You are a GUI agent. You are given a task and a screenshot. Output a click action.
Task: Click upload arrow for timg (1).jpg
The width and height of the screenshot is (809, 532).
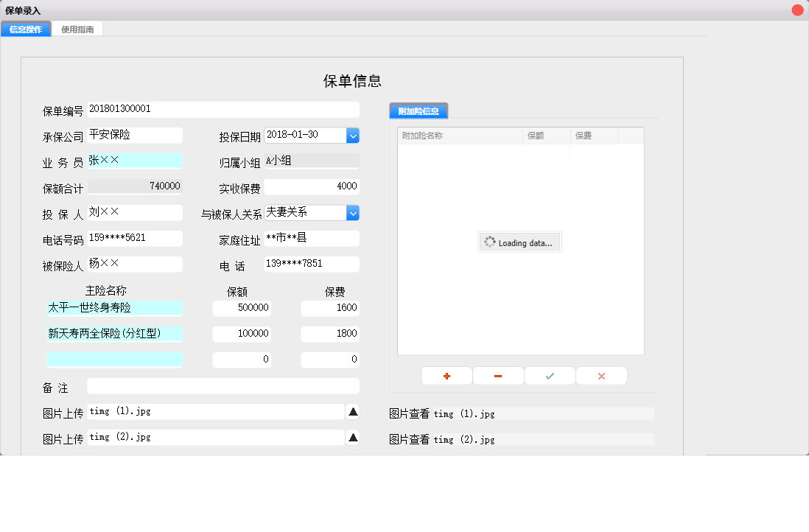coord(353,412)
